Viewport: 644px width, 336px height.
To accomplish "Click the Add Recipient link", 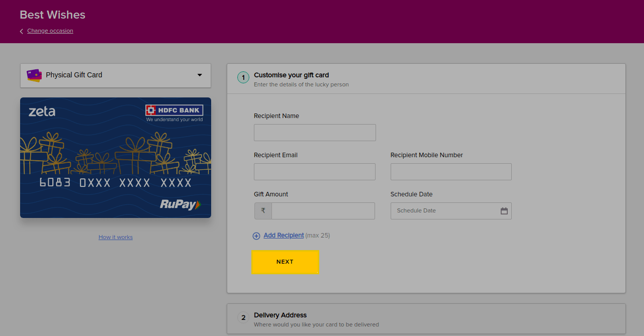I will (x=284, y=235).
